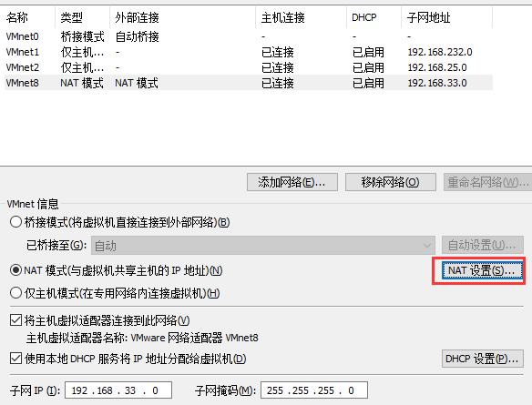
Task: Click the 添加网络 button
Action: click(x=292, y=182)
